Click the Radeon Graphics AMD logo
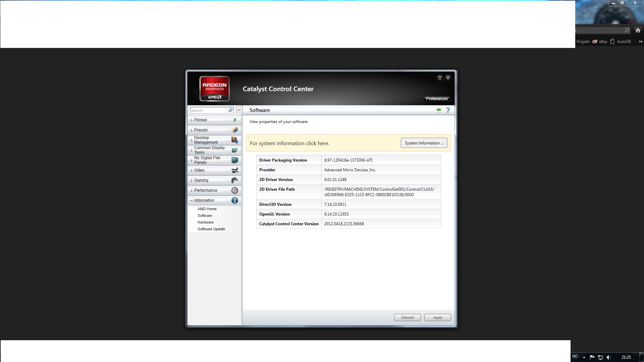 click(x=214, y=89)
